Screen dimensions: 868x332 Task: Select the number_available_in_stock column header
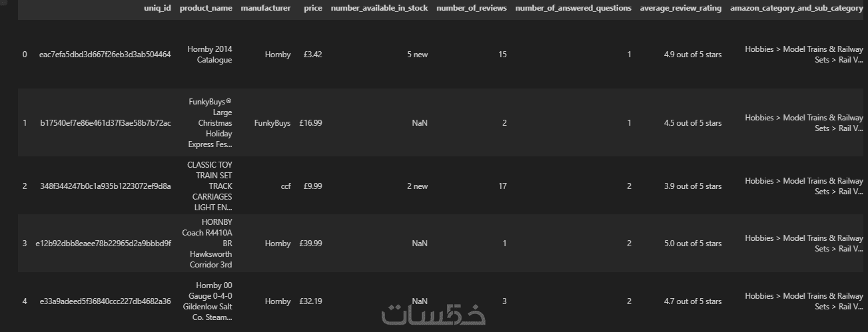tap(379, 8)
